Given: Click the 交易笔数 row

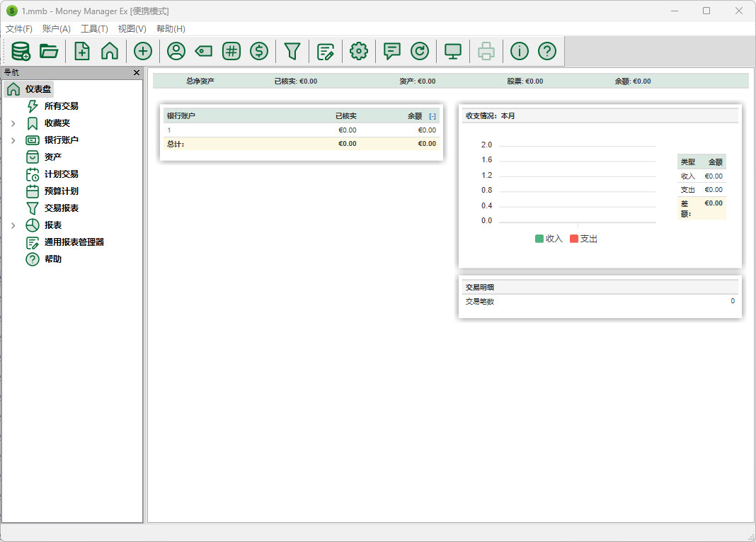Looking at the screenshot, I should 600,302.
